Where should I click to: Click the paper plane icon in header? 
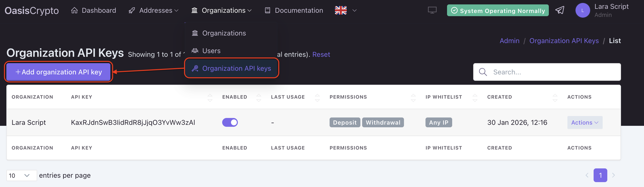[560, 11]
